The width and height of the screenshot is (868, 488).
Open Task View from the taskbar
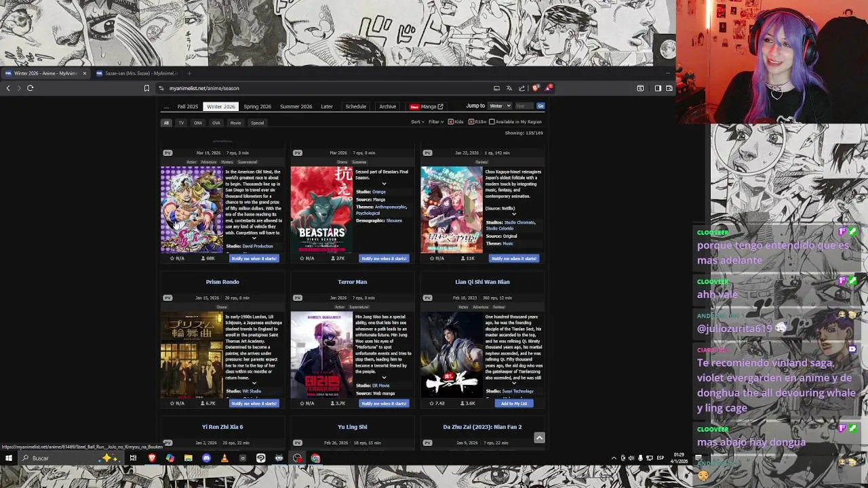133,458
